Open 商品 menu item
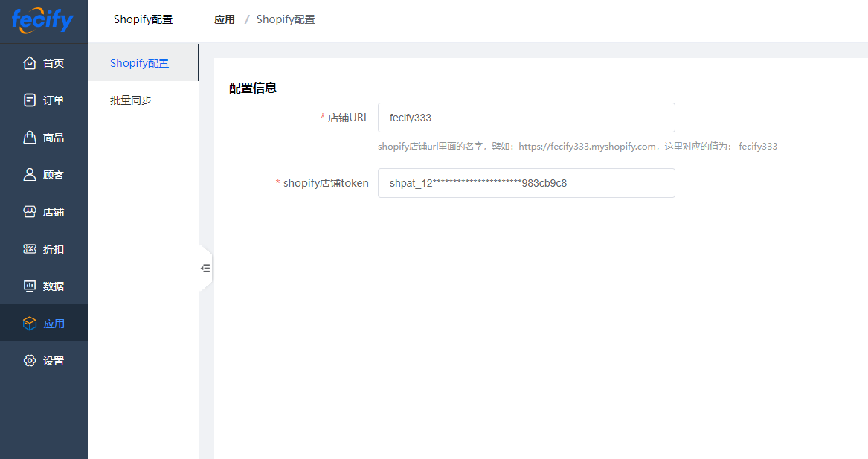Image resolution: width=868 pixels, height=459 pixels. tap(44, 138)
